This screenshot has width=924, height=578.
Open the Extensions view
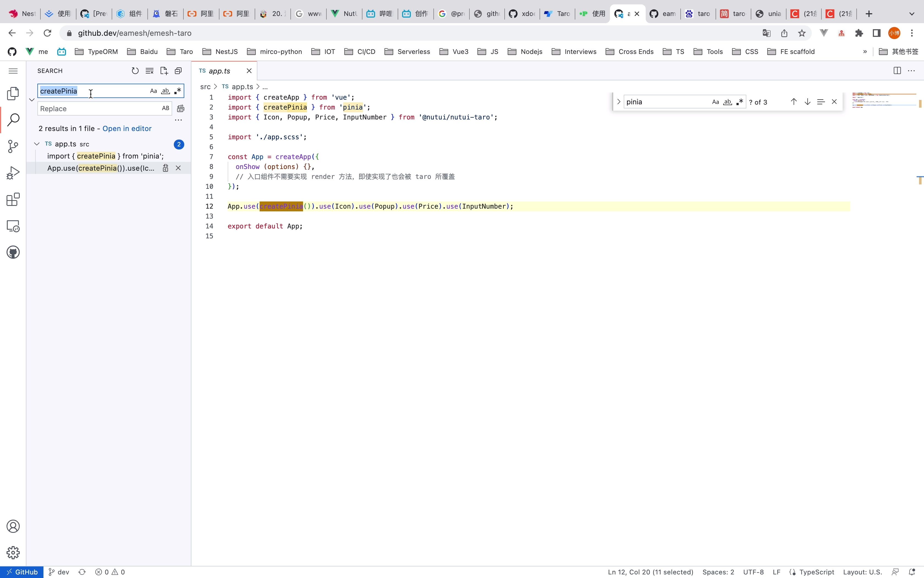point(13,199)
